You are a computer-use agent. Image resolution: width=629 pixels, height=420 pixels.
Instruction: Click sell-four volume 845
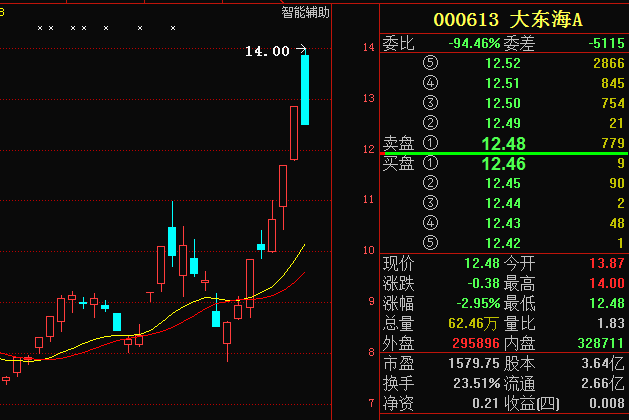click(613, 83)
